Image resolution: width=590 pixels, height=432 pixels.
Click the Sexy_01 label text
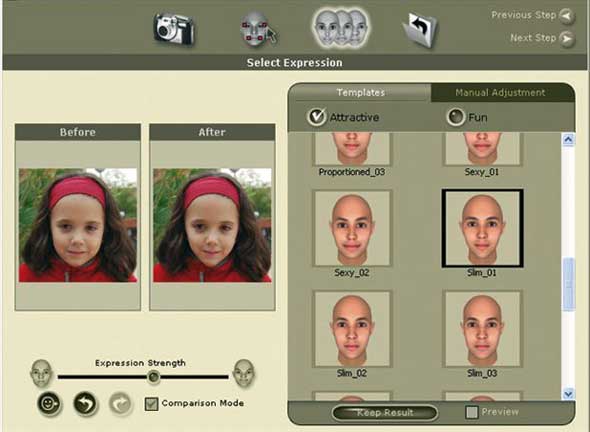pos(482,172)
